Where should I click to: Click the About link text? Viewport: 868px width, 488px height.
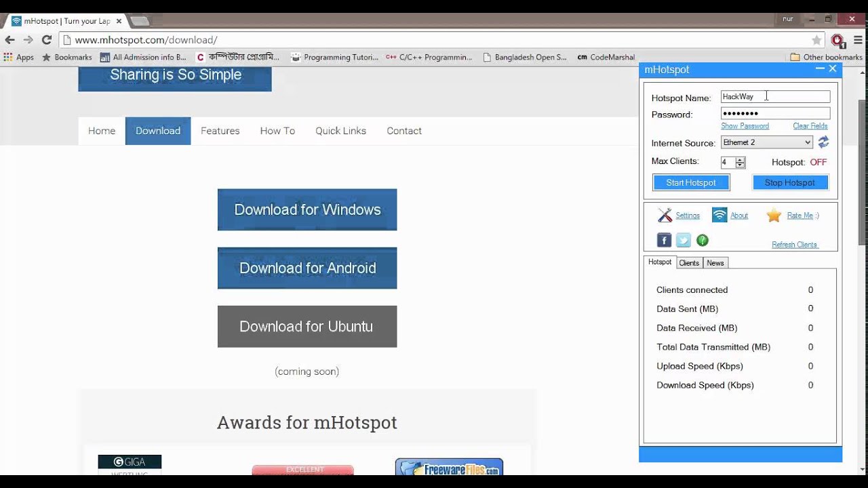tap(739, 216)
